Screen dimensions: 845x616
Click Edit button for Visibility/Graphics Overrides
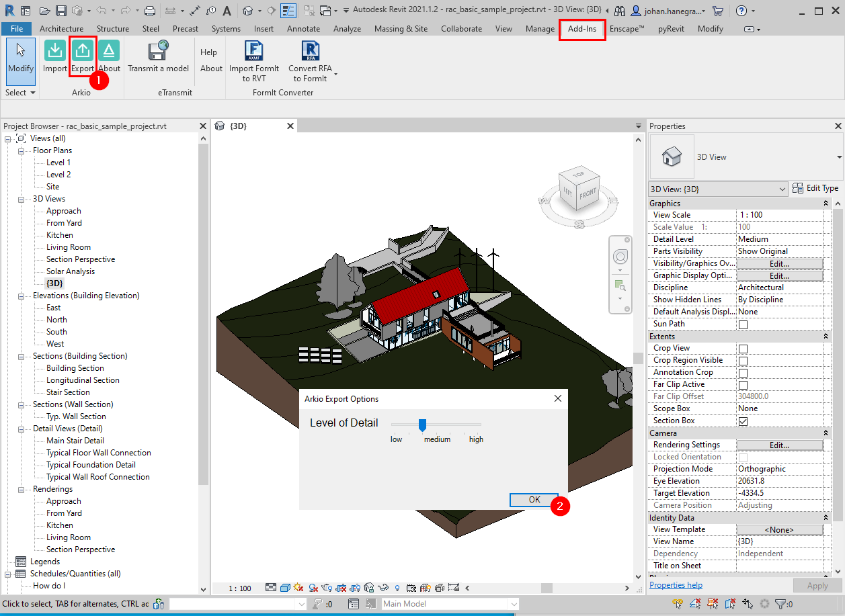(780, 263)
